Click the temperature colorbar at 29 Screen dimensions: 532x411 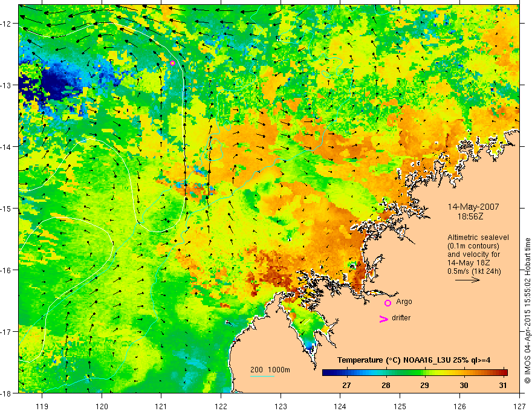[x=424, y=372]
